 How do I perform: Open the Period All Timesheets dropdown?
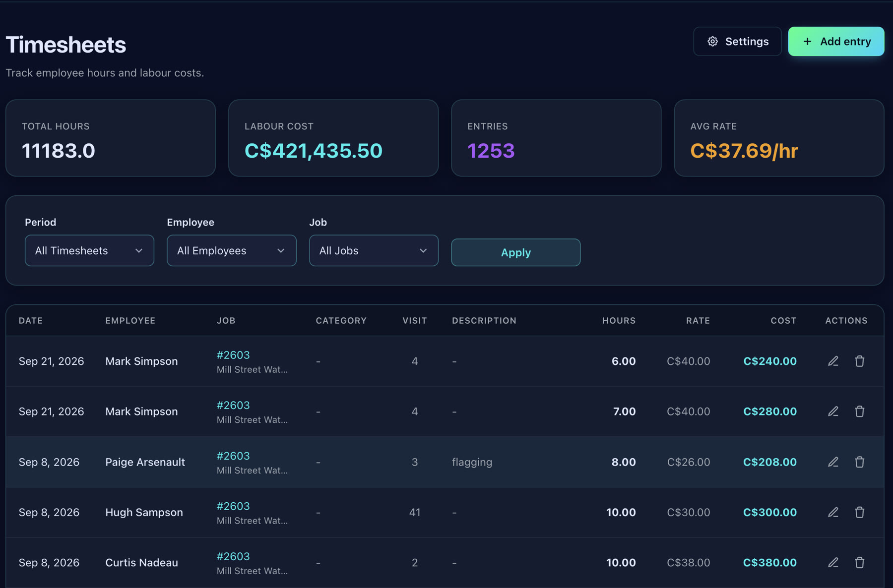[89, 250]
